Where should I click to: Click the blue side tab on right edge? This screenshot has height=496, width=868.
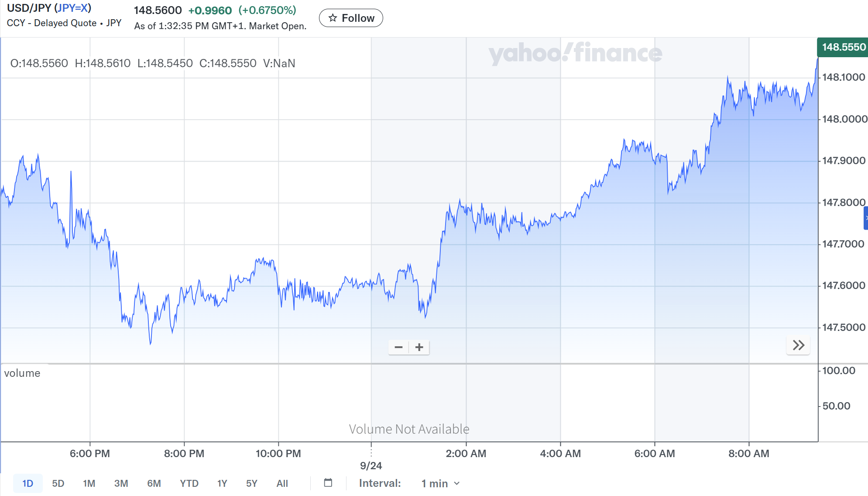(865, 218)
